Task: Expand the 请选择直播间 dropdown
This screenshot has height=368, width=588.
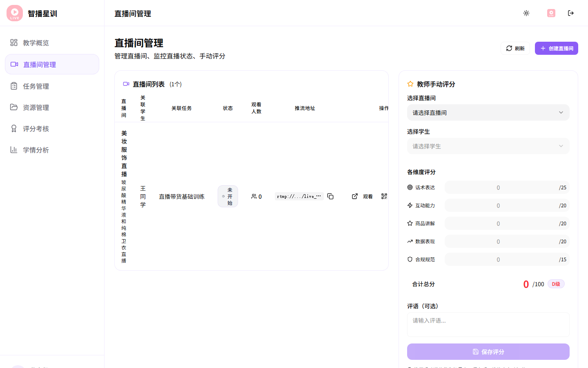Action: pyautogui.click(x=488, y=112)
